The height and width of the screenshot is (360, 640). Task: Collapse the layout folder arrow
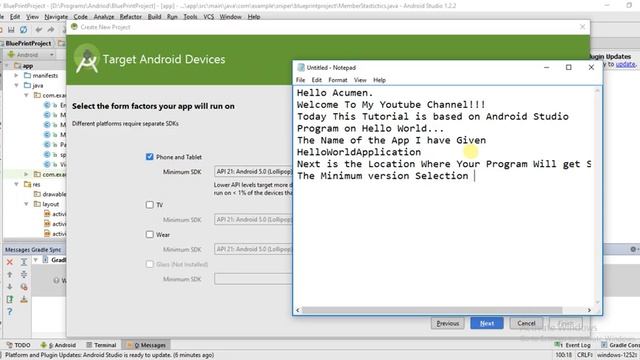point(26,204)
